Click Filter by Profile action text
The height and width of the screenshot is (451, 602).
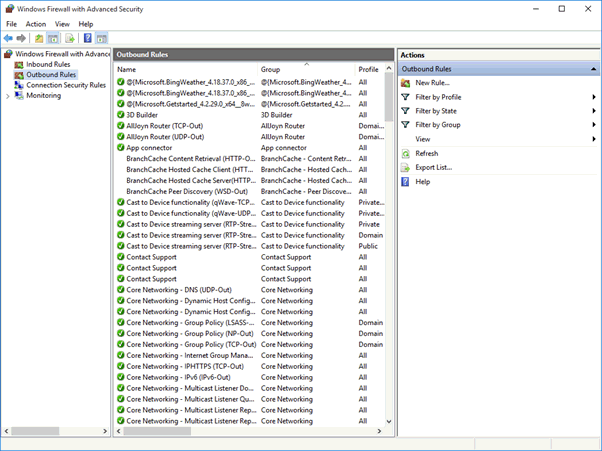(x=438, y=97)
